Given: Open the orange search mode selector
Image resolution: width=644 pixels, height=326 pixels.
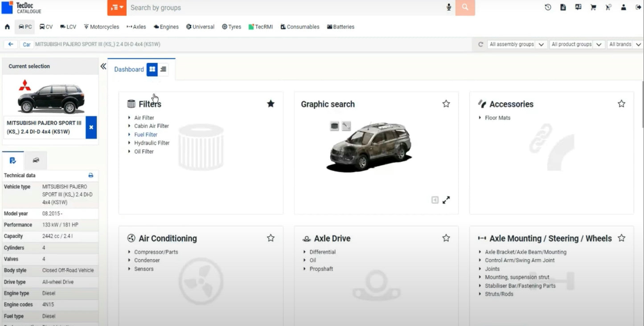Looking at the screenshot, I should [x=117, y=8].
